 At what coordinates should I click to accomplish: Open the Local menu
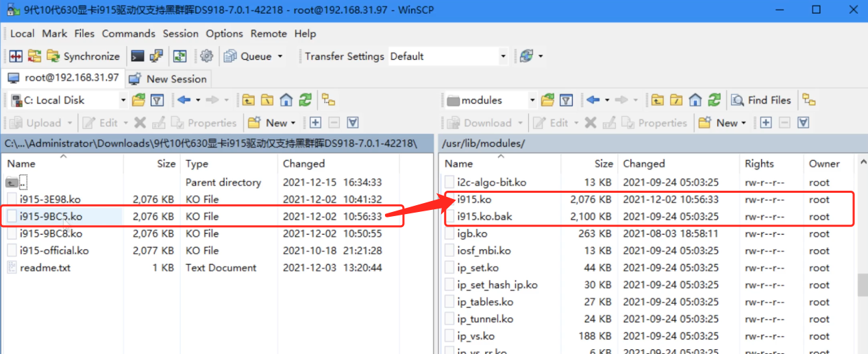[x=22, y=34]
